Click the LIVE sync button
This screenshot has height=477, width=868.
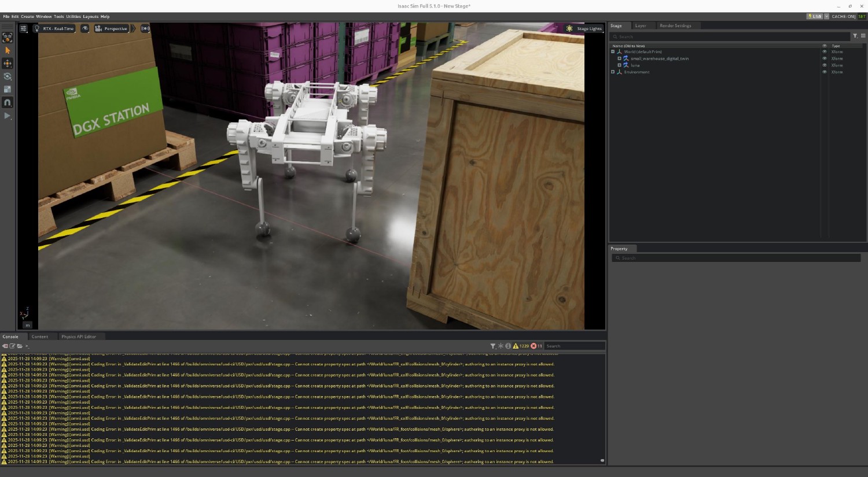click(815, 16)
